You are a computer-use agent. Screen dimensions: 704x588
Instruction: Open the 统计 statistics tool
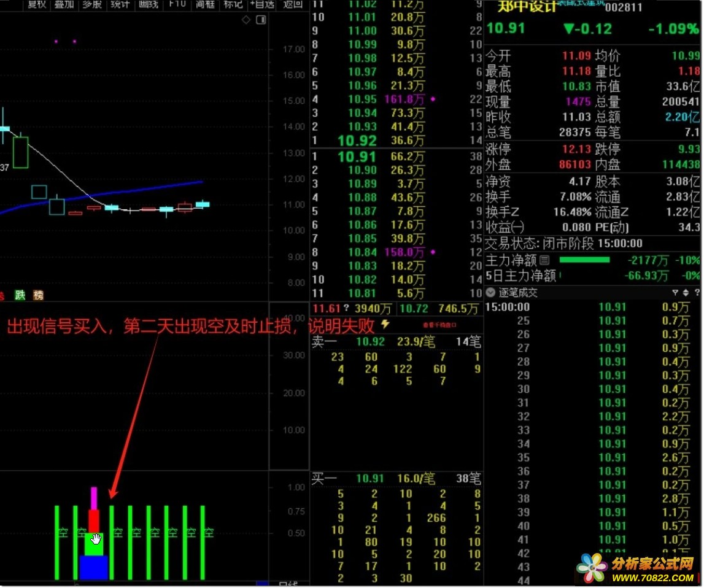(x=120, y=4)
